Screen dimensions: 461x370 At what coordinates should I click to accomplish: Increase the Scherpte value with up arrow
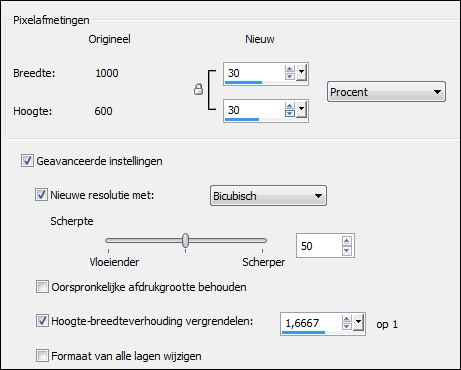[x=347, y=241]
